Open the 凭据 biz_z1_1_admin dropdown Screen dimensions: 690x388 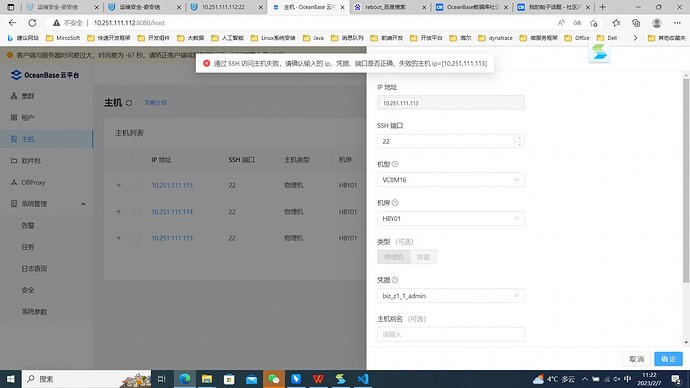451,296
